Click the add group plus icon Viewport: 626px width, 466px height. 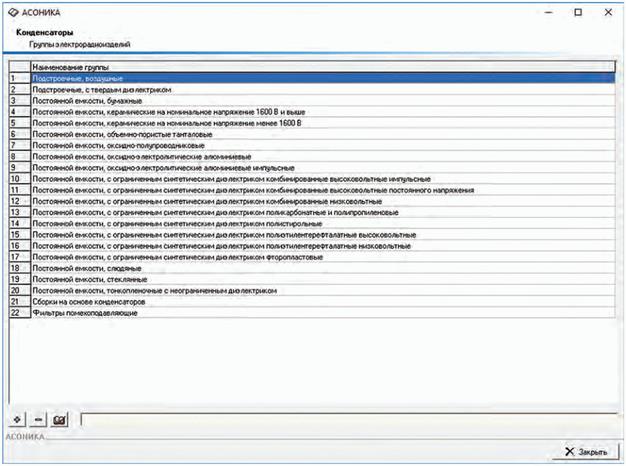[18, 420]
